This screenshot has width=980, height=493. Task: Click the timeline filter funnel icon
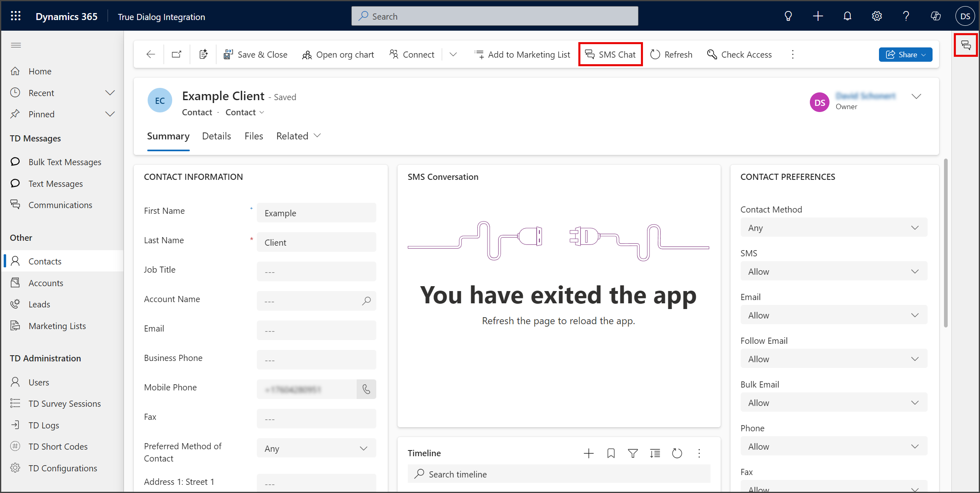pyautogui.click(x=633, y=453)
